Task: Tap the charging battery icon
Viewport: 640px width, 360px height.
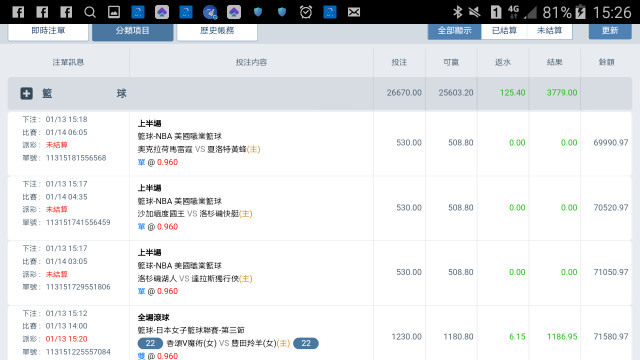Action: (x=580, y=12)
